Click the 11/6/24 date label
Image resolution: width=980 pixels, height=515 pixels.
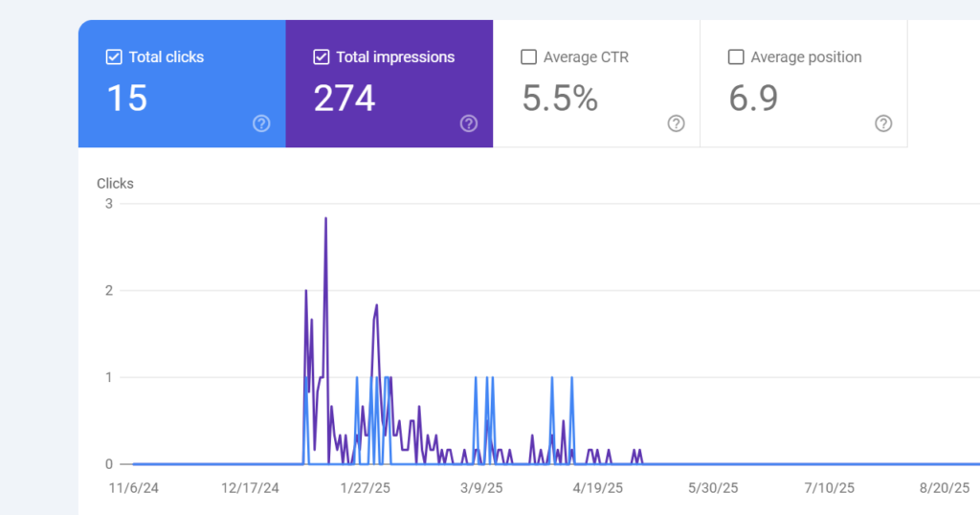[133, 488]
